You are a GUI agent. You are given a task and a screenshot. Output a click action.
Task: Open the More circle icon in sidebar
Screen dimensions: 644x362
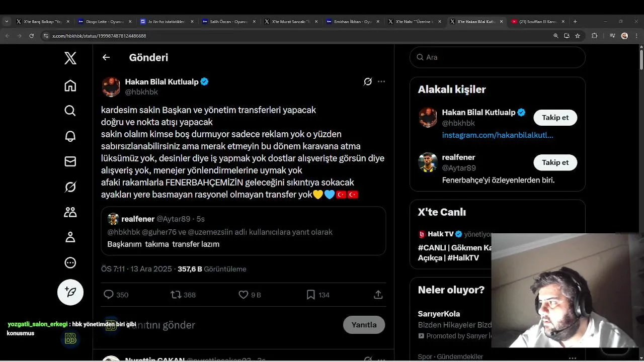(x=70, y=262)
